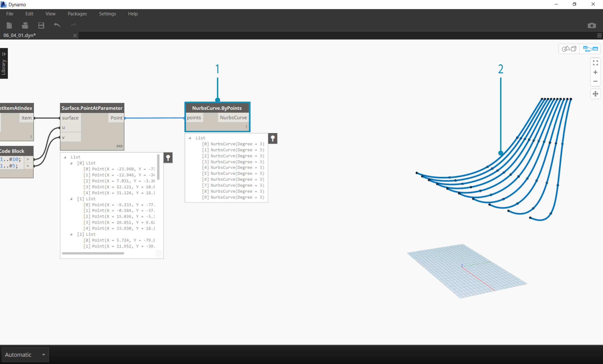The image size is (603, 364).
Task: Expand the List item [1] in preview
Action: (x=70, y=198)
